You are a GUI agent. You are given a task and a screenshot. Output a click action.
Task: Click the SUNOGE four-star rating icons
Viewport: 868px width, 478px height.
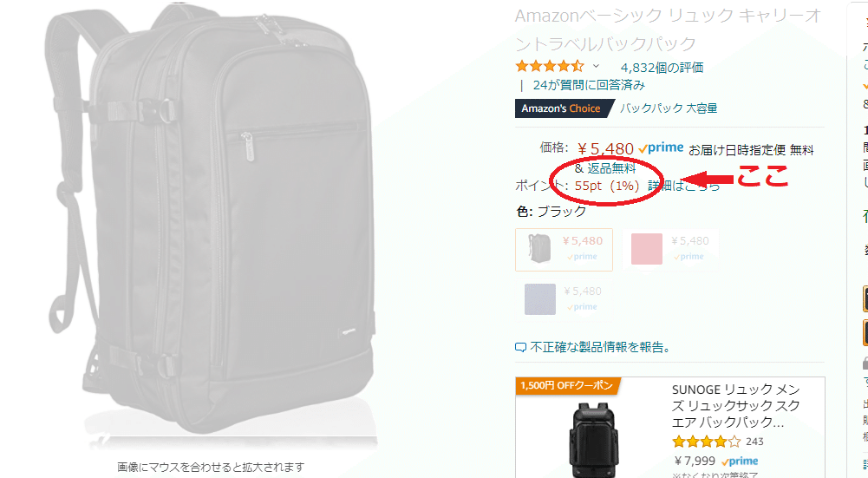[706, 442]
